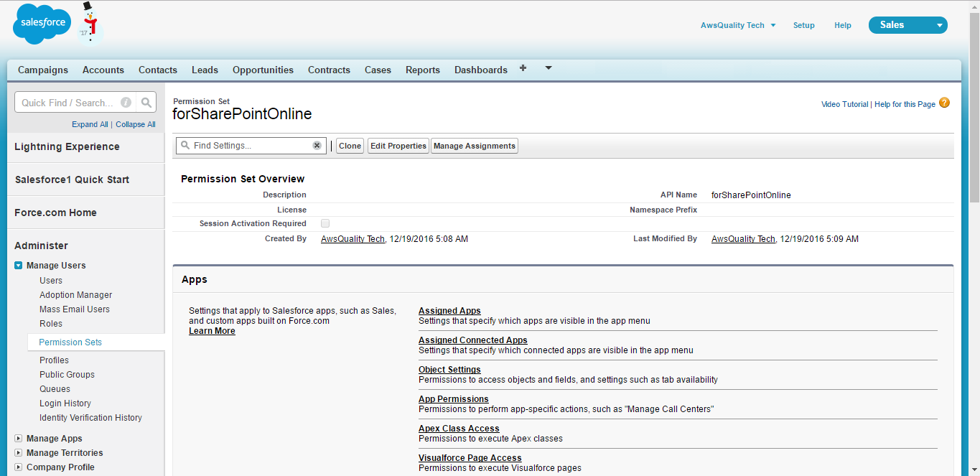Select Login History in the sidebar

65,403
